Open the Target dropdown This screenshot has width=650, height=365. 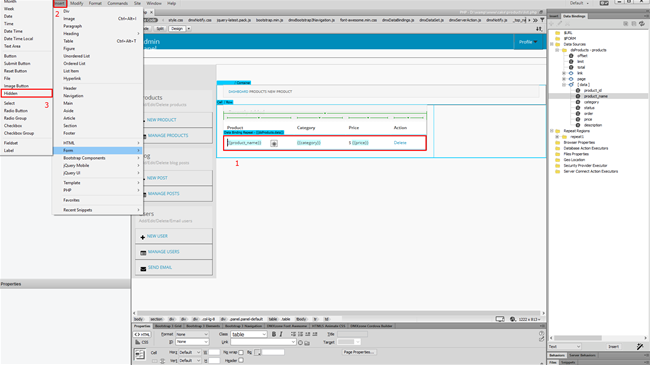click(x=349, y=342)
